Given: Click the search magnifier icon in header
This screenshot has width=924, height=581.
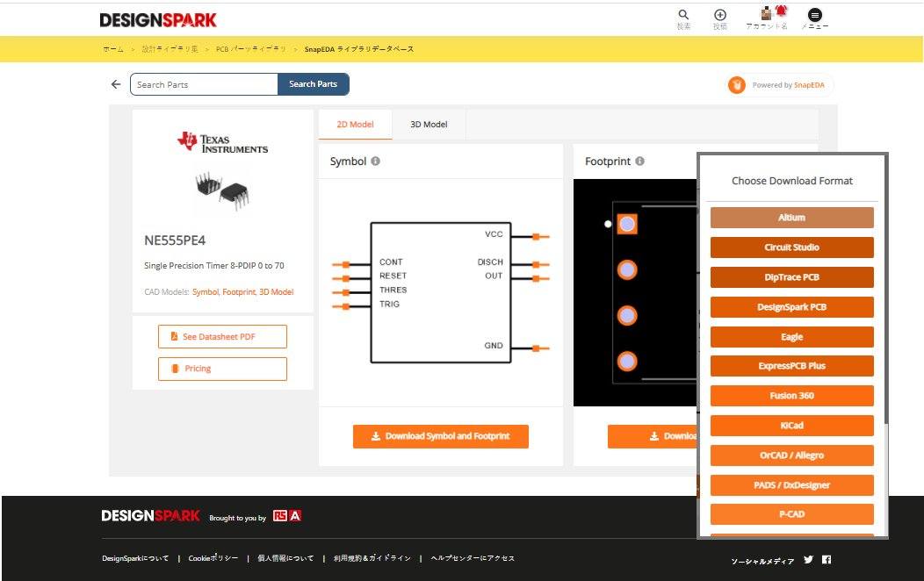Looking at the screenshot, I should click(x=683, y=15).
